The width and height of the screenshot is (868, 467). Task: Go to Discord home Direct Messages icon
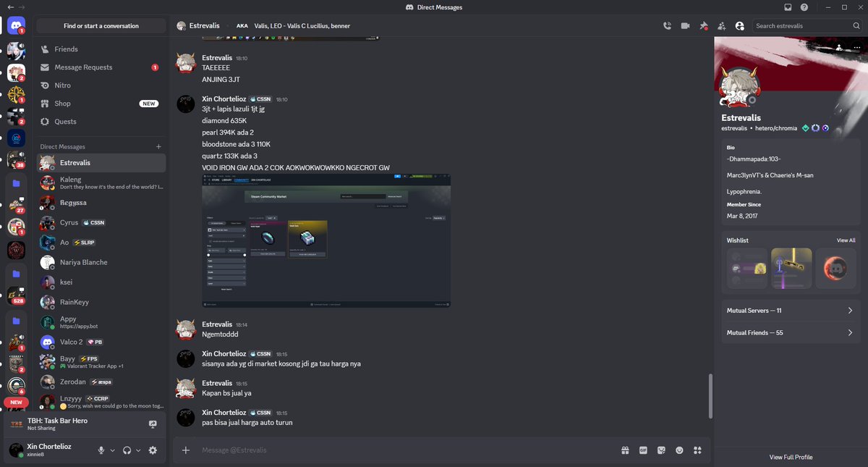pyautogui.click(x=16, y=25)
